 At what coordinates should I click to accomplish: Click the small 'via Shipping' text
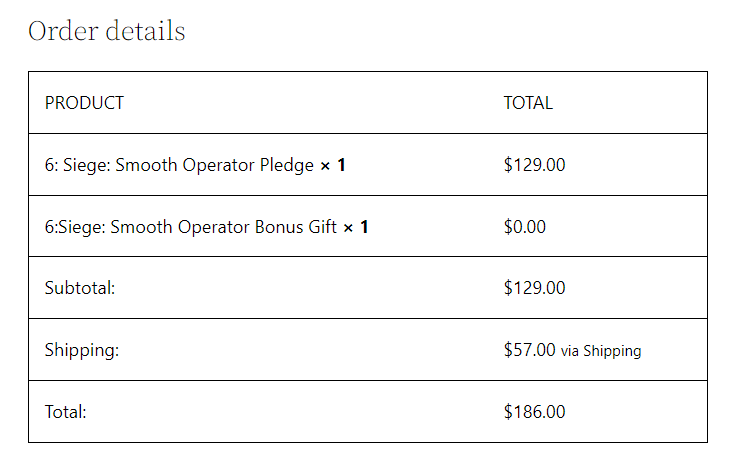[x=601, y=351]
